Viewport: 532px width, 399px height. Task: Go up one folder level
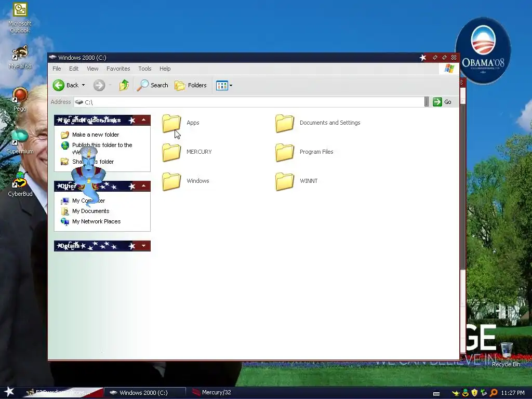[124, 85]
